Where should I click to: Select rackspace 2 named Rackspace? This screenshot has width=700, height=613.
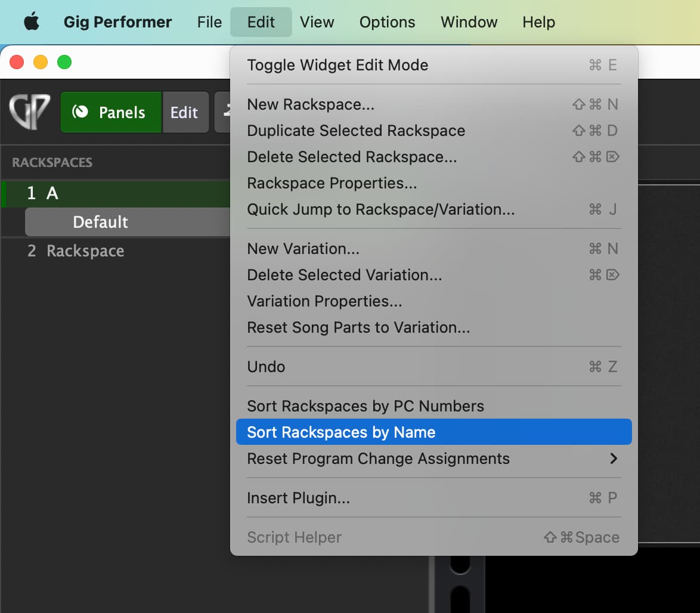point(85,251)
